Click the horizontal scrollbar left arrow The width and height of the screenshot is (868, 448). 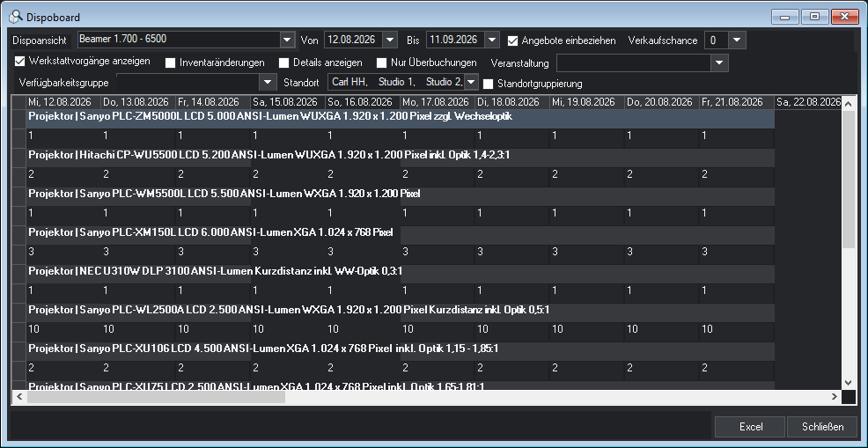click(19, 396)
